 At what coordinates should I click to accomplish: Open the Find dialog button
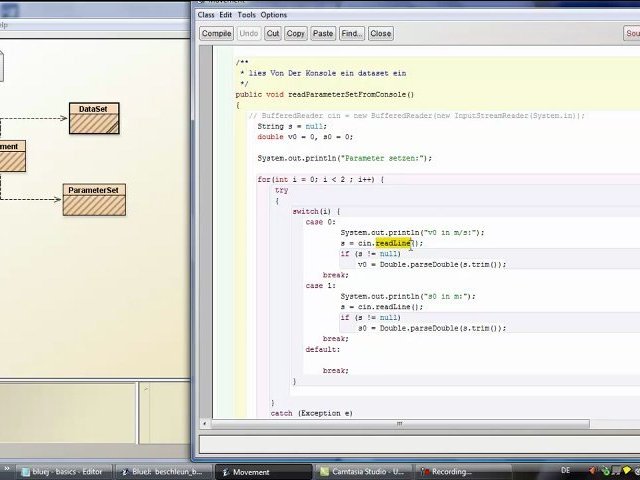tap(351, 33)
